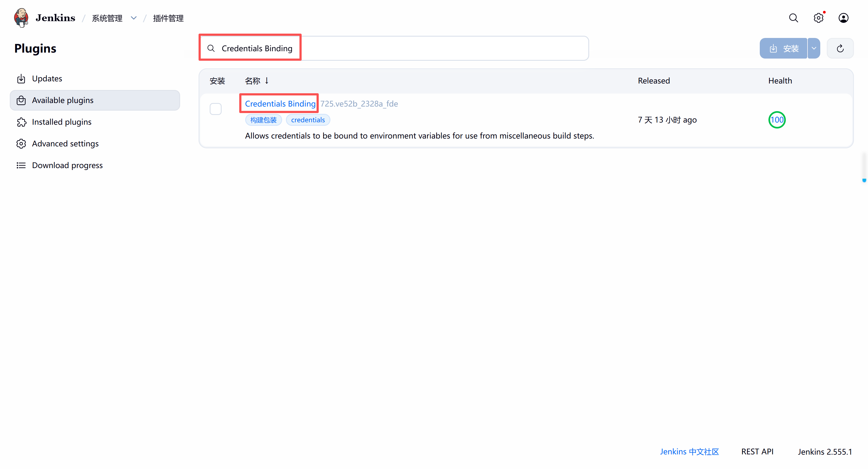View Download progress section

[95, 165]
